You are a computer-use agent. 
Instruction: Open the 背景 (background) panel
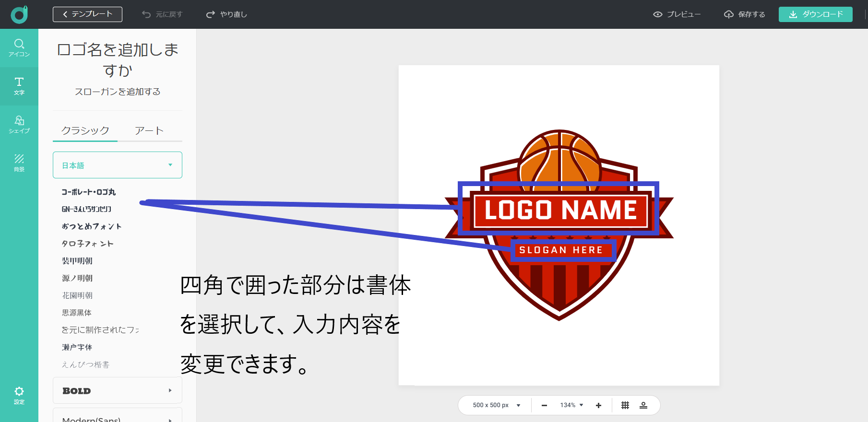click(x=19, y=163)
